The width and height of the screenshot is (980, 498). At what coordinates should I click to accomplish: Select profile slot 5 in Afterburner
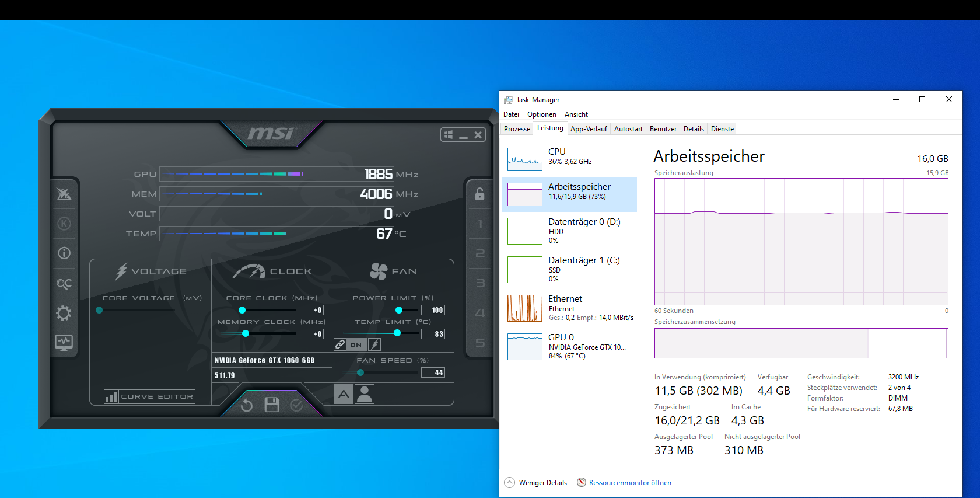point(480,343)
